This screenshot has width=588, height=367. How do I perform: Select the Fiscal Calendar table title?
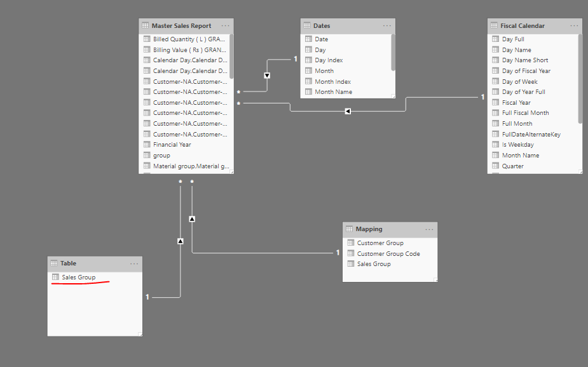pos(523,26)
